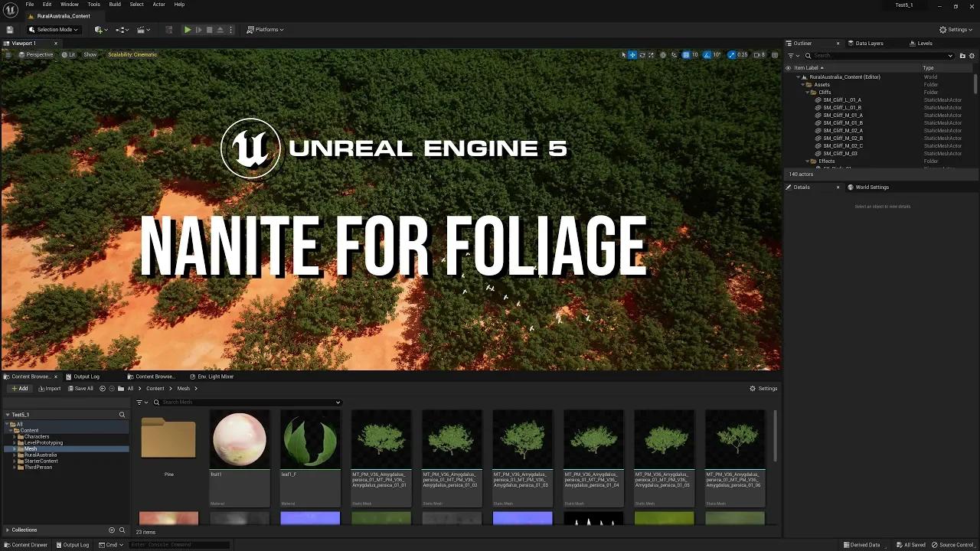This screenshot has height=551, width=980.
Task: Toggle grid snapping in the viewport toolbar
Action: 686,54
